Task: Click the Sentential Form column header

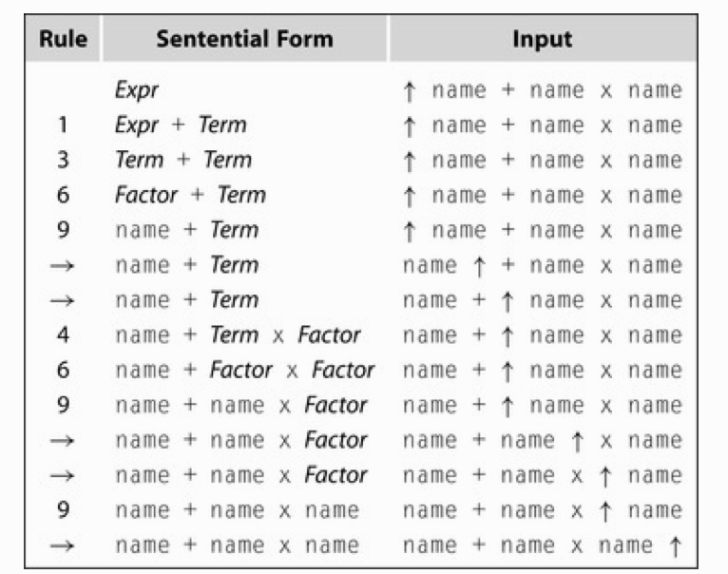Action: coord(244,39)
